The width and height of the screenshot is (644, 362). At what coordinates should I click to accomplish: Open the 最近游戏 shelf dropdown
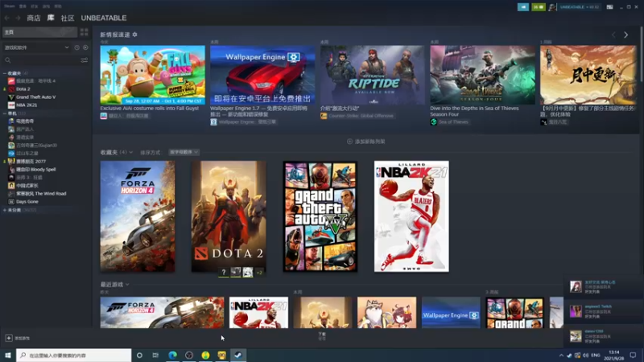(x=114, y=285)
